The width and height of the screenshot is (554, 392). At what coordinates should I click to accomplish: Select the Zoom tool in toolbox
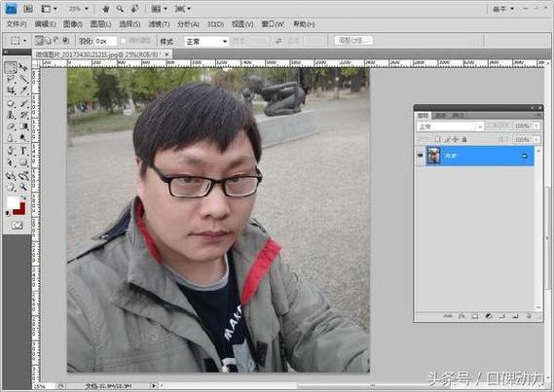(23, 187)
